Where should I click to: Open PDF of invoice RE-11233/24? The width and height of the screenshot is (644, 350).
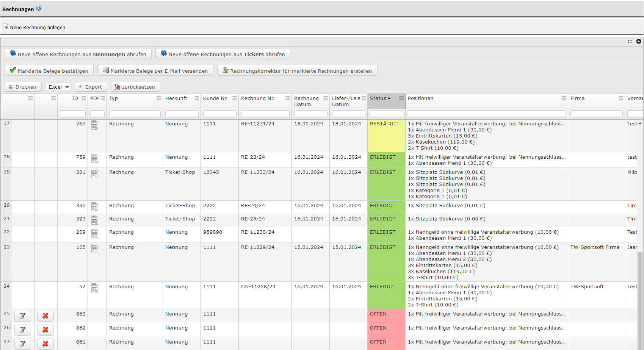(95, 173)
